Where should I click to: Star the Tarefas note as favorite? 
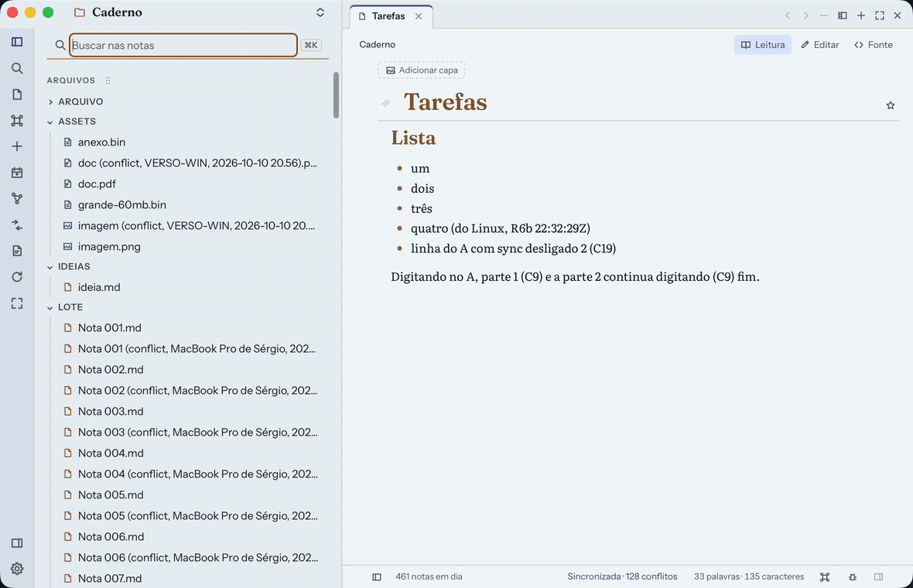[x=891, y=105]
